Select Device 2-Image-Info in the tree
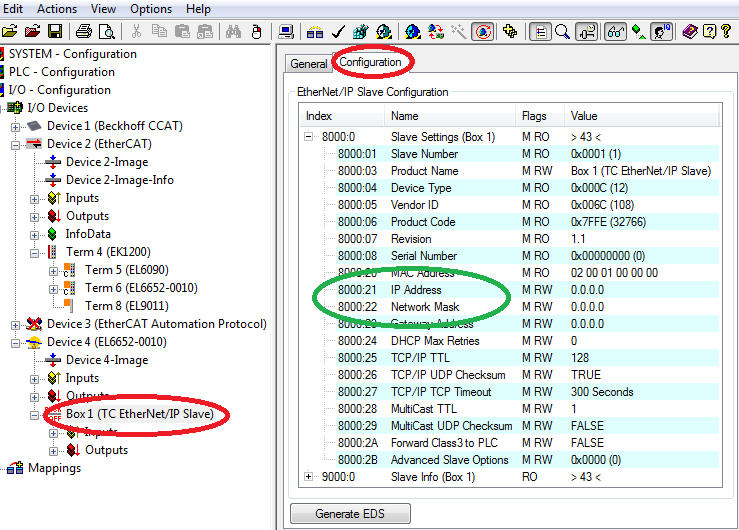The width and height of the screenshot is (739, 530). (120, 180)
